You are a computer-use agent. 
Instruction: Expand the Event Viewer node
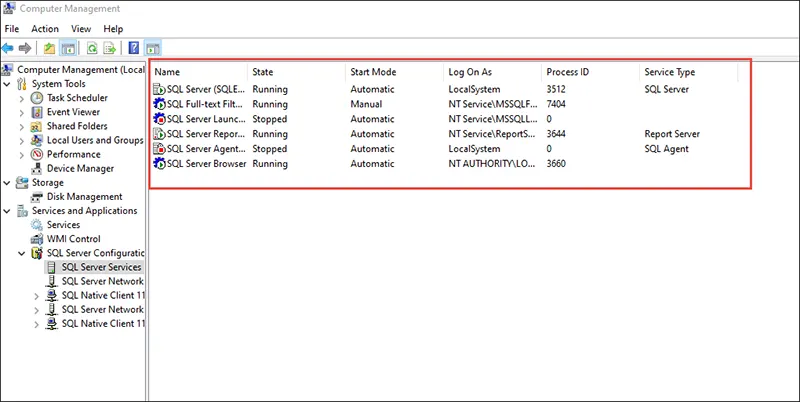pos(22,112)
